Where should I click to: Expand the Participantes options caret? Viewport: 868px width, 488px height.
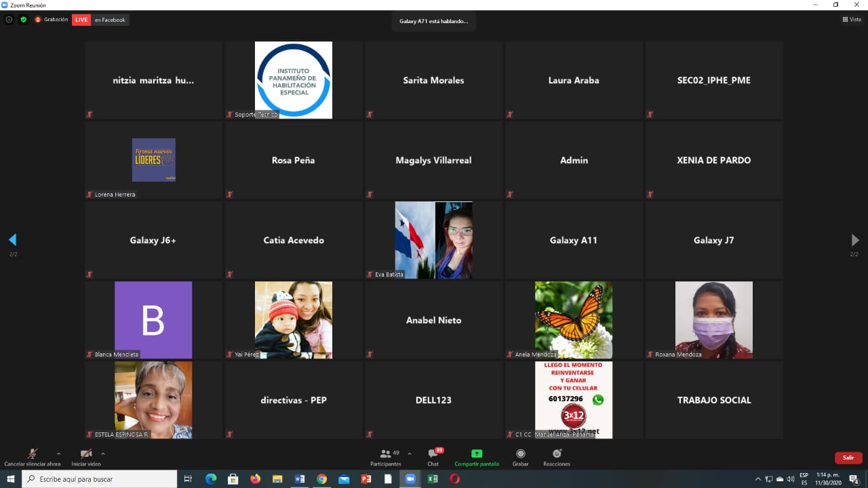tap(409, 453)
